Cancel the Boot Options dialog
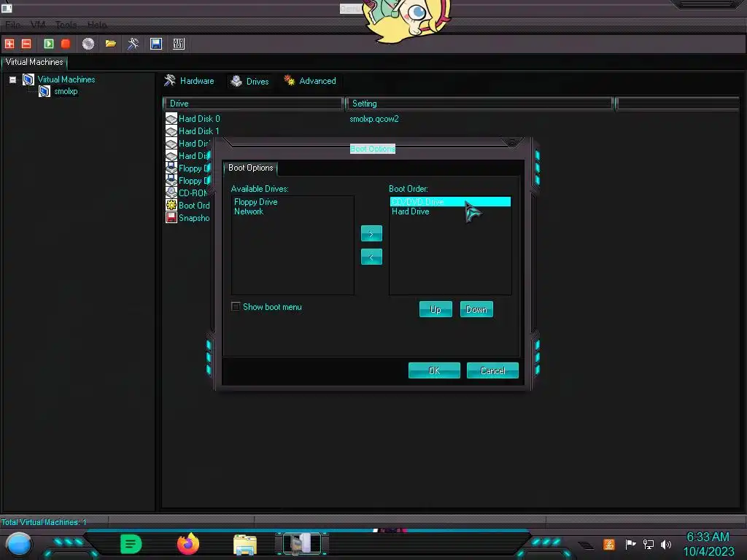Viewport: 747px width, 560px height. tap(492, 370)
